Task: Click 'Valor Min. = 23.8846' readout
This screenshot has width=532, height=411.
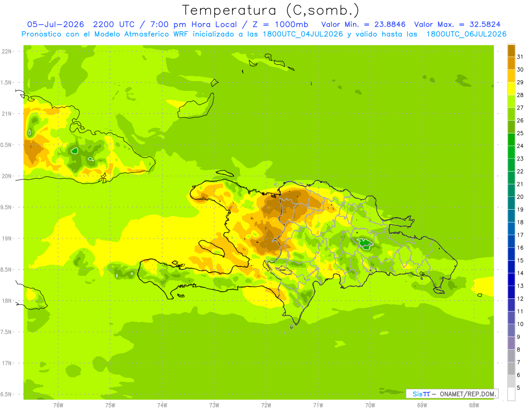Action: coord(363,24)
